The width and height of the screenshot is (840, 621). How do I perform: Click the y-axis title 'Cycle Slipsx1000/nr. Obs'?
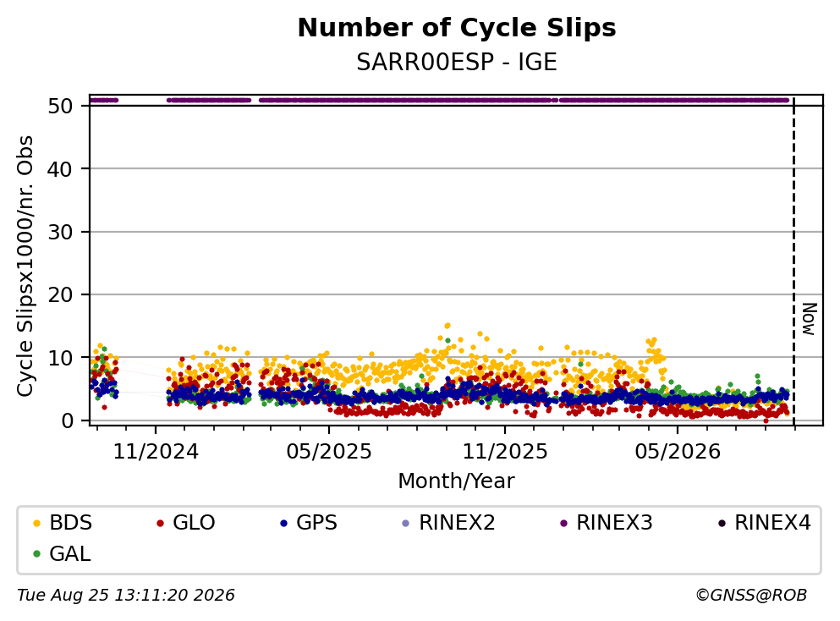click(25, 266)
